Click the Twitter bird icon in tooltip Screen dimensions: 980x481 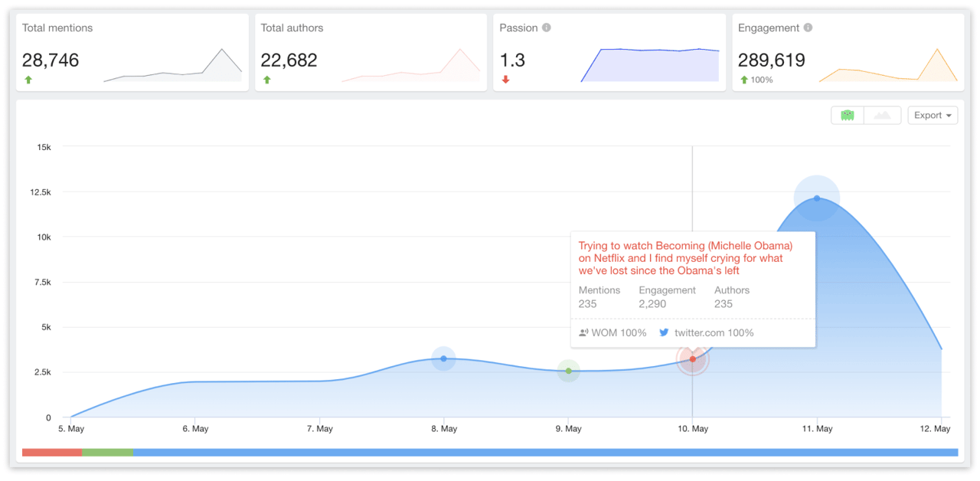tap(664, 332)
